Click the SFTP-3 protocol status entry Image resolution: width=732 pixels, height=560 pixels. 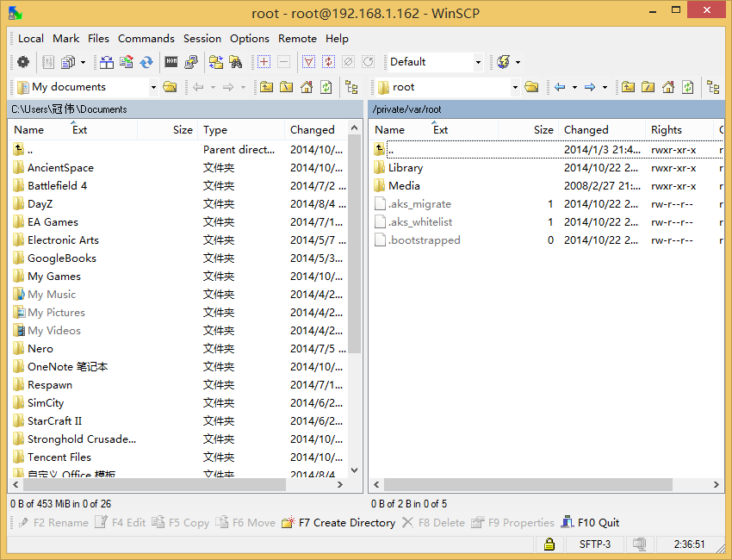pos(595,544)
